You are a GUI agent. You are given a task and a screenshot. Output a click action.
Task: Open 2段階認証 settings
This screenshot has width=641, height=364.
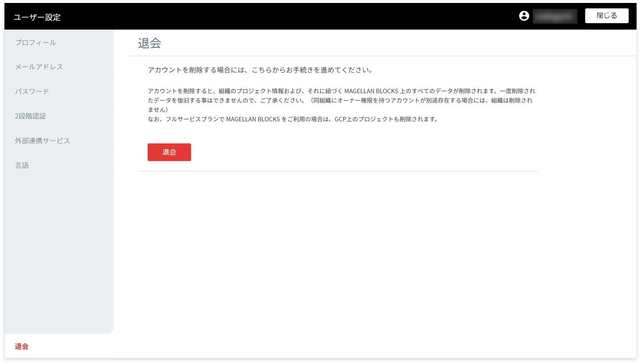[59, 116]
